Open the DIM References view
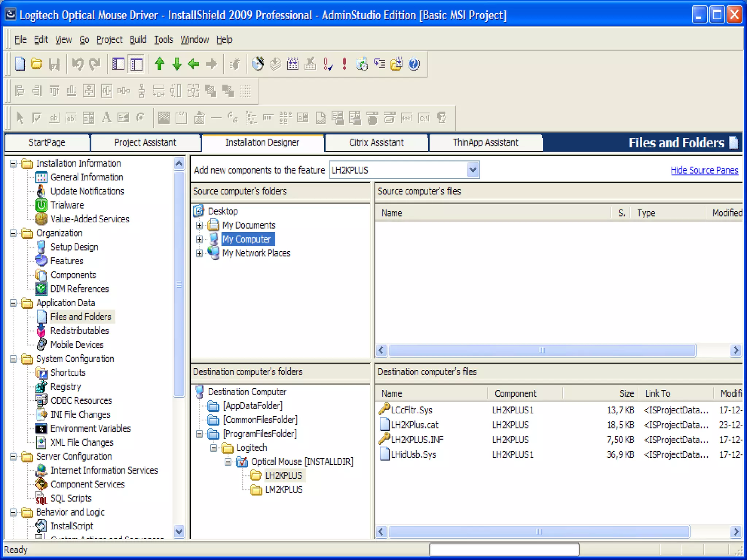This screenshot has height=560, width=747. pos(80,289)
